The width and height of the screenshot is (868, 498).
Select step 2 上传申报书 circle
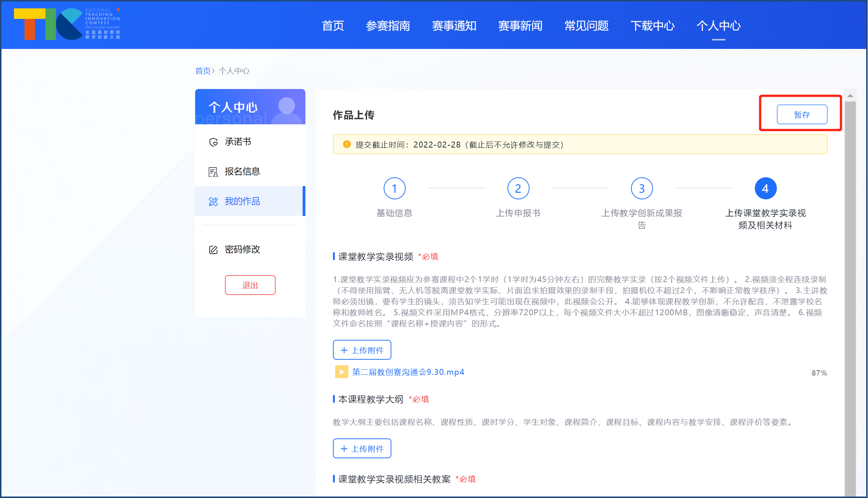pos(518,188)
